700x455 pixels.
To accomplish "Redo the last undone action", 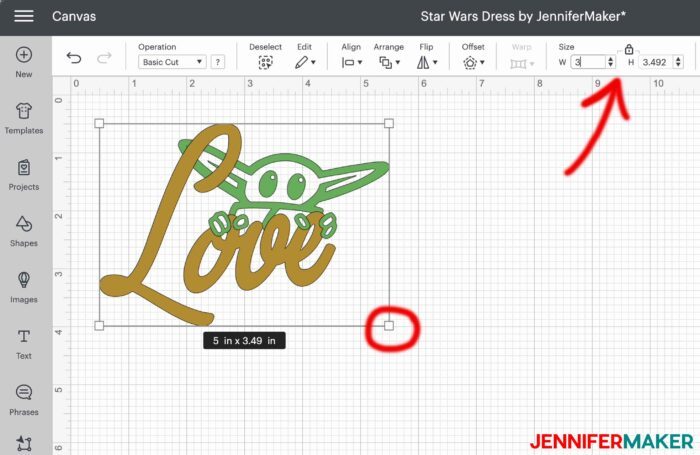I will point(104,58).
